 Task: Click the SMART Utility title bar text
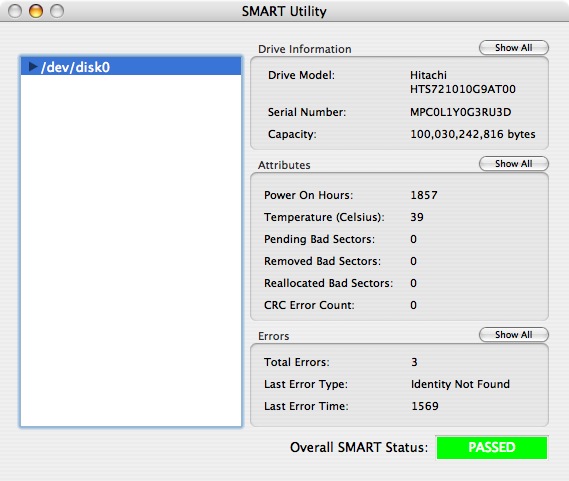[x=284, y=11]
